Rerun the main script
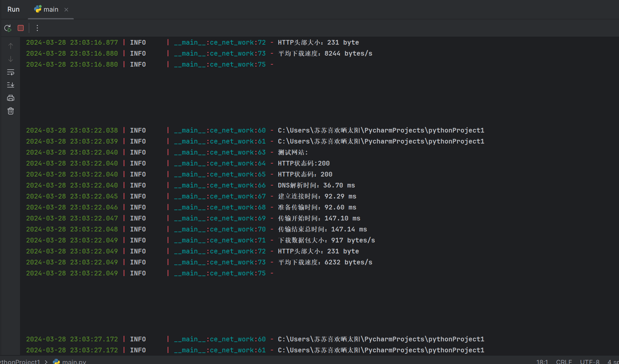The width and height of the screenshot is (619, 364). 8,28
